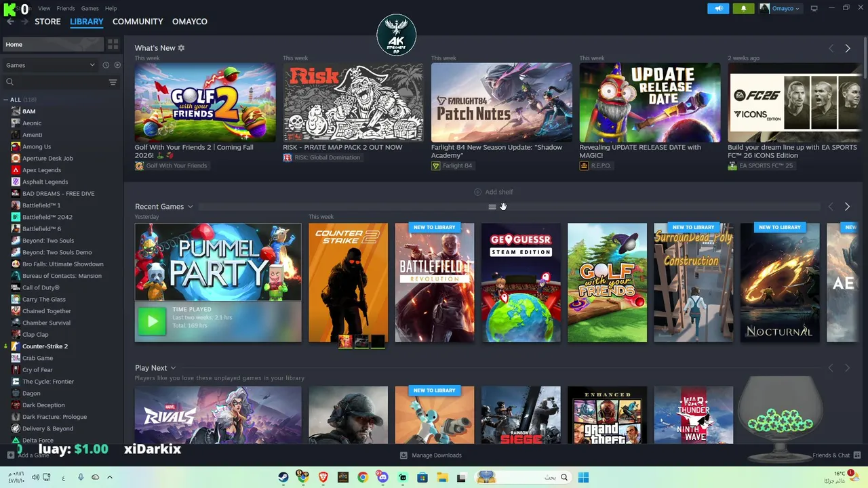
Task: Click Add shelf button
Action: [493, 192]
